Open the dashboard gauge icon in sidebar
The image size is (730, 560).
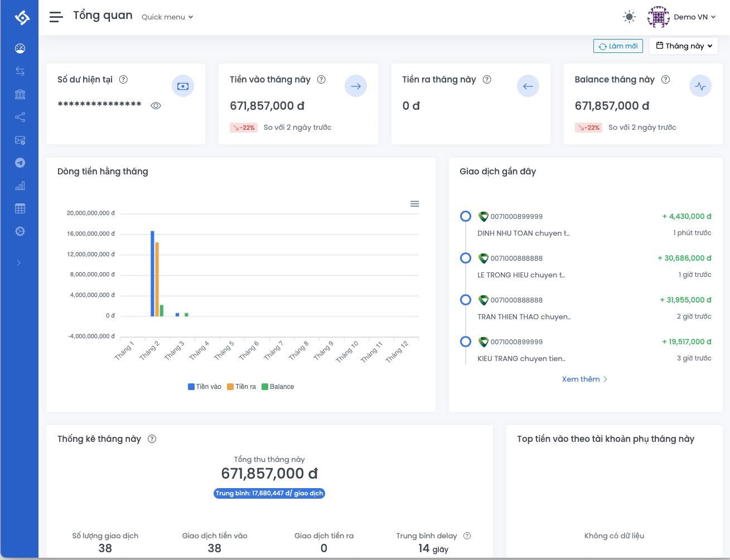pos(20,48)
